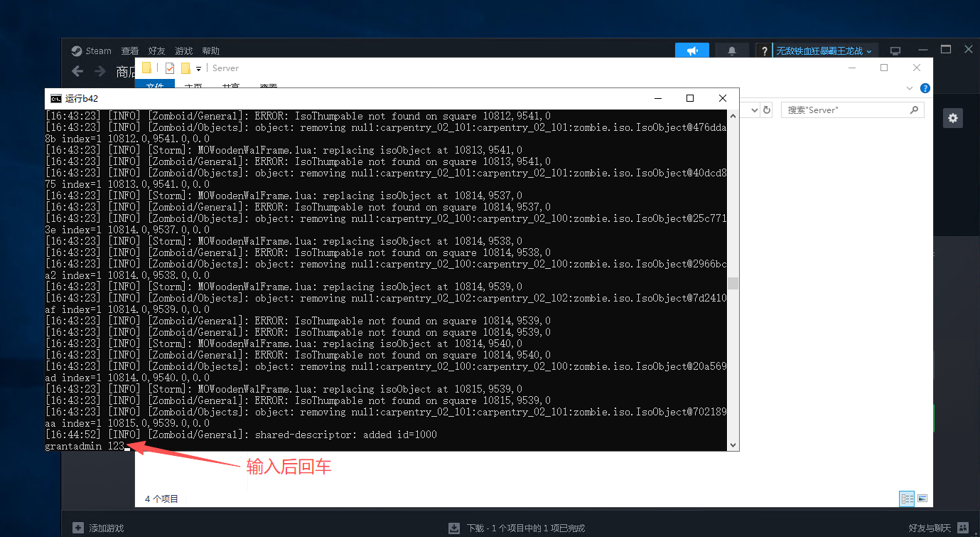Click the Steam big picture monitor icon
Viewport: 980px width, 537px height.
point(895,51)
